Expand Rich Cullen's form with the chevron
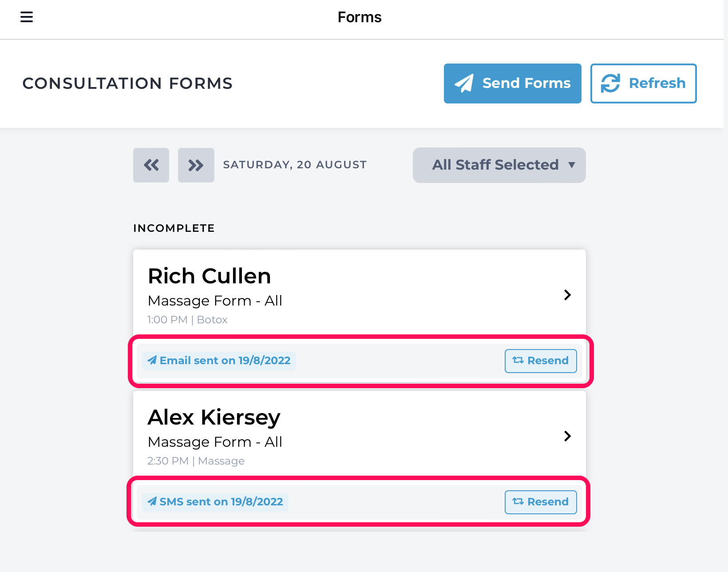728x572 pixels. point(567,295)
